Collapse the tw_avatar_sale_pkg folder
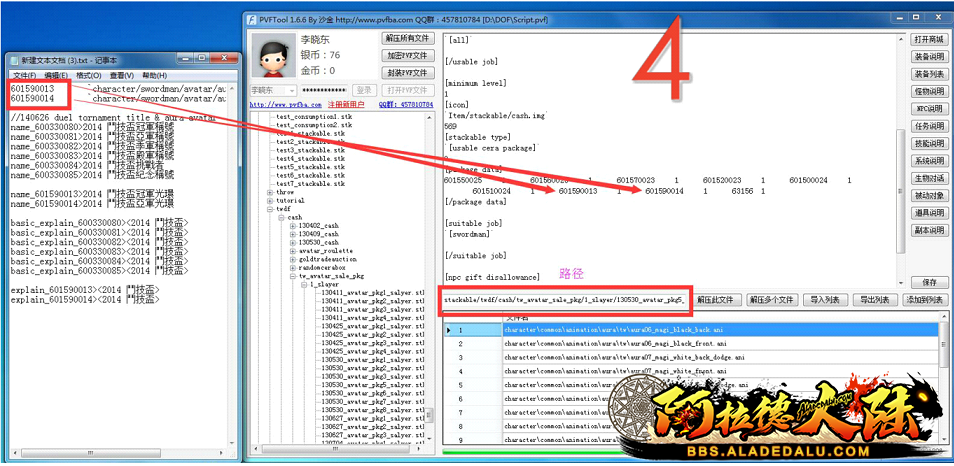The width and height of the screenshot is (954, 466). click(x=292, y=275)
